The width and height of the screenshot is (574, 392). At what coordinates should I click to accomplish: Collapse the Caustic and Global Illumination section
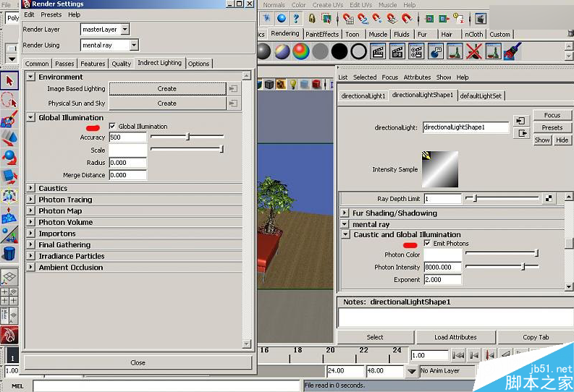coord(345,234)
